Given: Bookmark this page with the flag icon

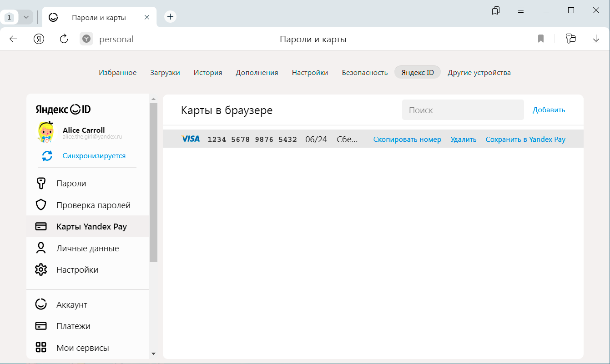Looking at the screenshot, I should (541, 39).
